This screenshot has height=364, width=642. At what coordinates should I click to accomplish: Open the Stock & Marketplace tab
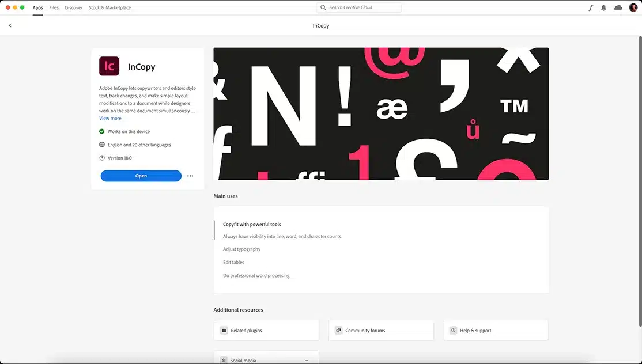109,7
